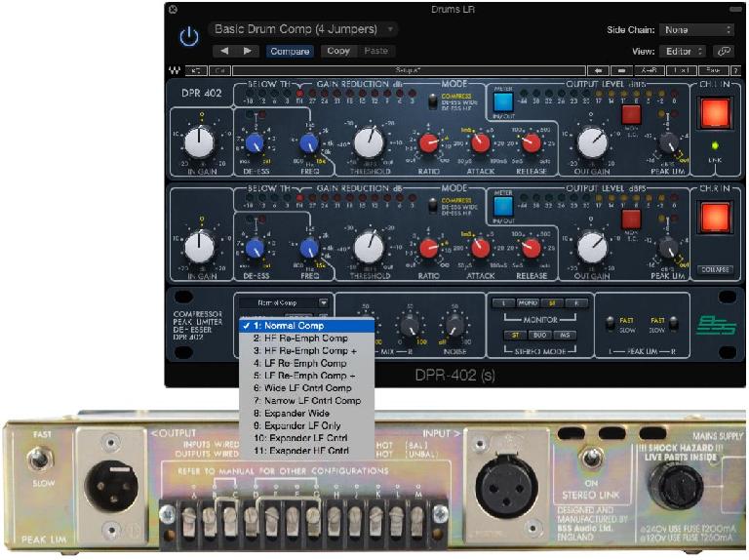
Task: Close the Drums LR plugin window
Action: click(x=173, y=9)
